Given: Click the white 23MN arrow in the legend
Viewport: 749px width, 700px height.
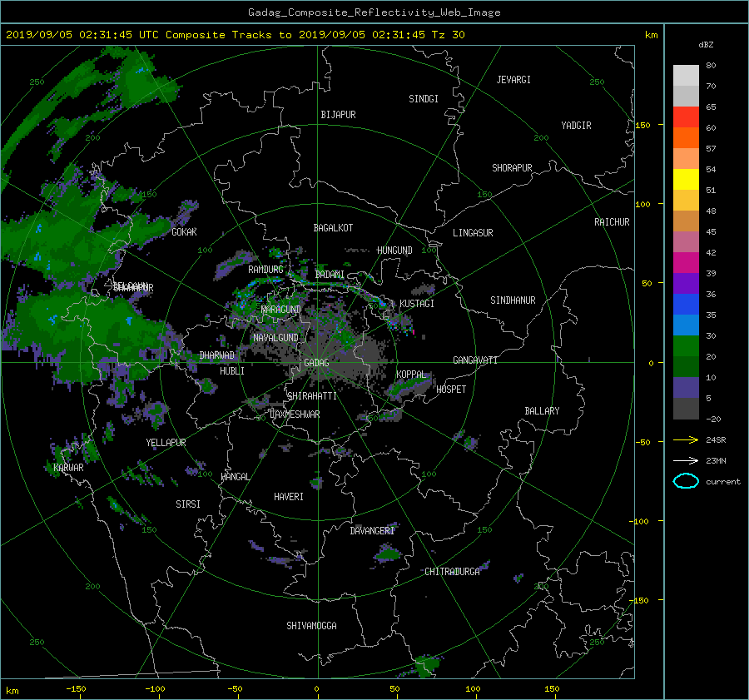Looking at the screenshot, I should click(x=686, y=460).
